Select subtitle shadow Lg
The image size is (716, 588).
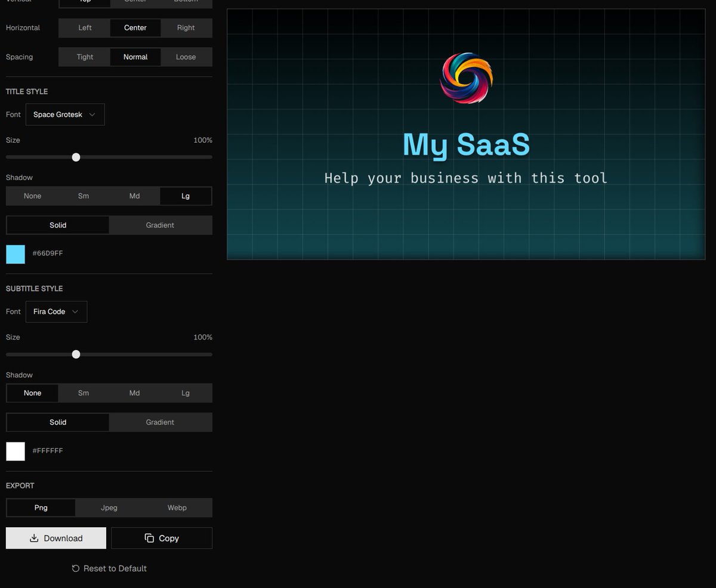[186, 393]
